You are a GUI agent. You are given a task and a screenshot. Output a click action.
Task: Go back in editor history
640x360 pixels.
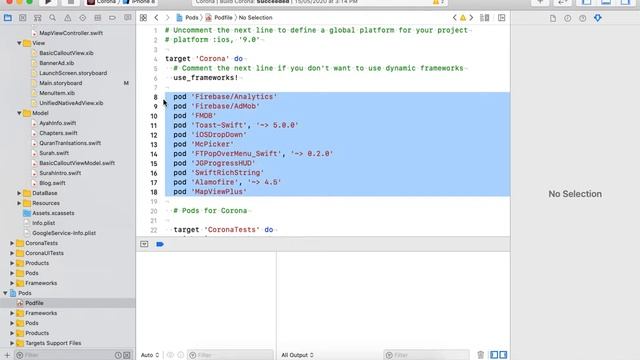(x=156, y=18)
